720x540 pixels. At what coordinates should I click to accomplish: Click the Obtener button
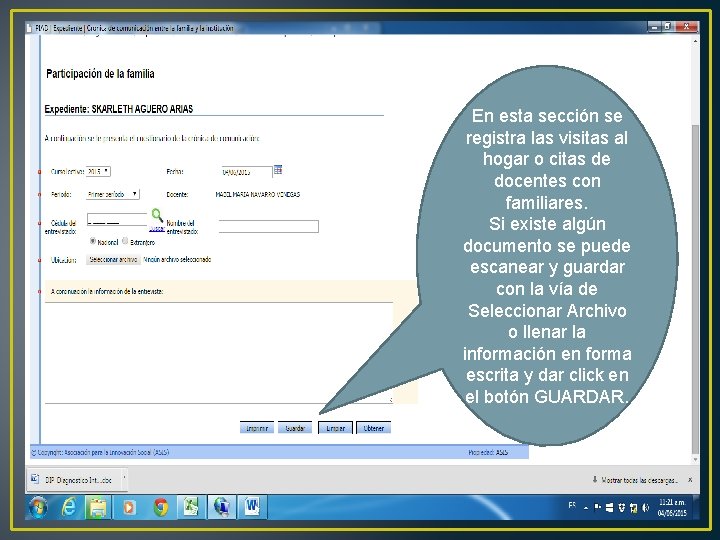coord(373,428)
